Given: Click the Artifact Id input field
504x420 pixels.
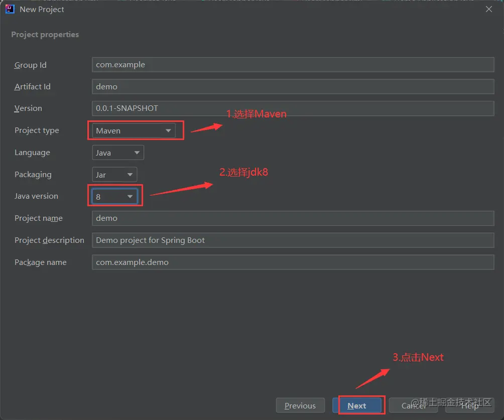Looking at the screenshot, I should 293,86.
